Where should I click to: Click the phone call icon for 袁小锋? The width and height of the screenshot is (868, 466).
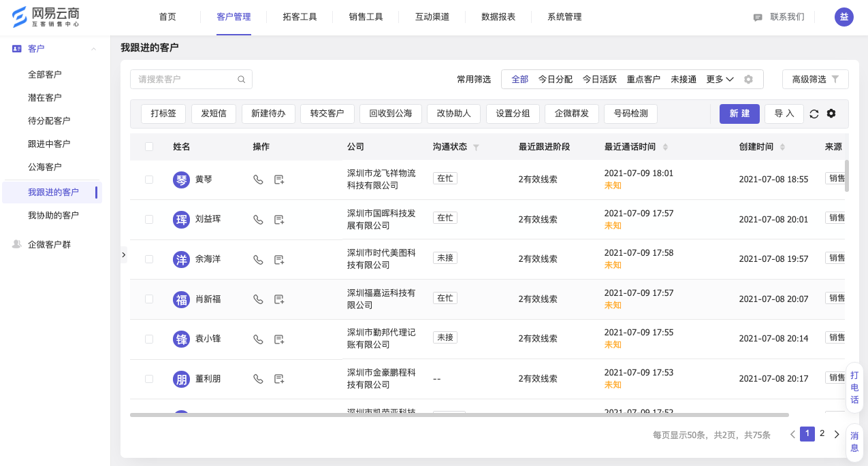pos(258,339)
